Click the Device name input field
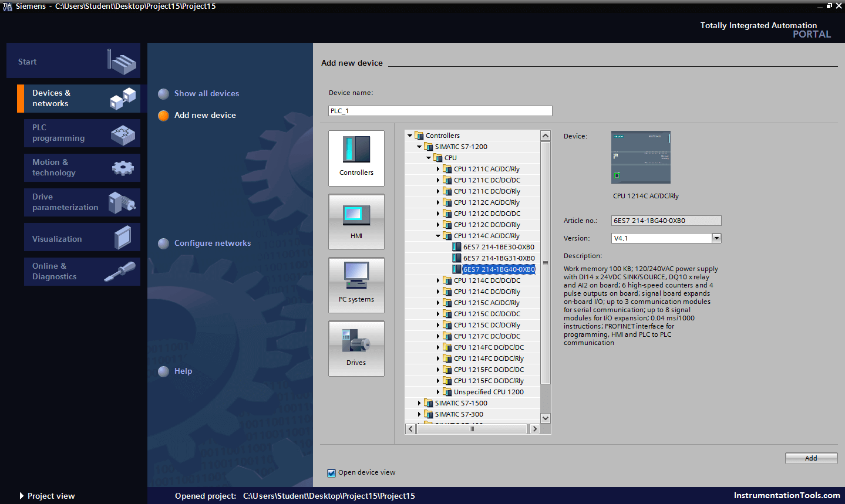Screen dimensions: 845x504 coord(440,111)
